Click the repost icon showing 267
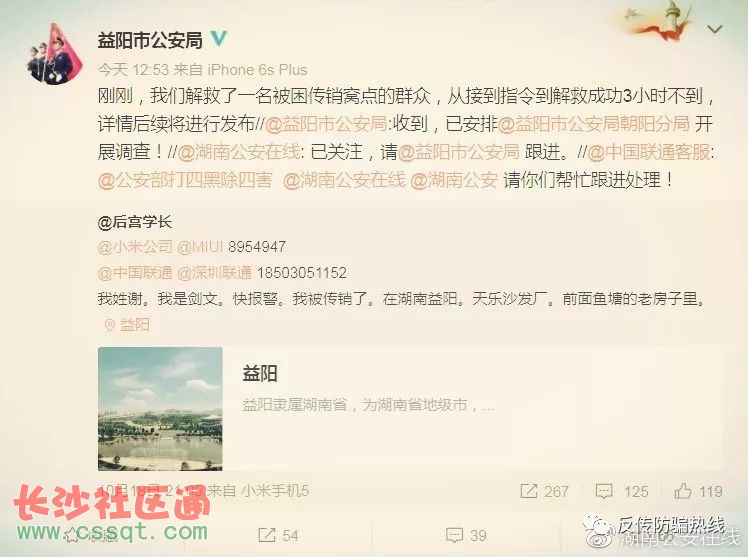The image size is (748, 557). coord(529,491)
